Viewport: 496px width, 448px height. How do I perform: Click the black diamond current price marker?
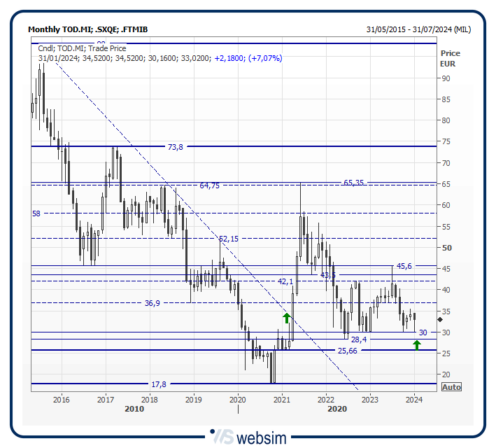coord(440,319)
